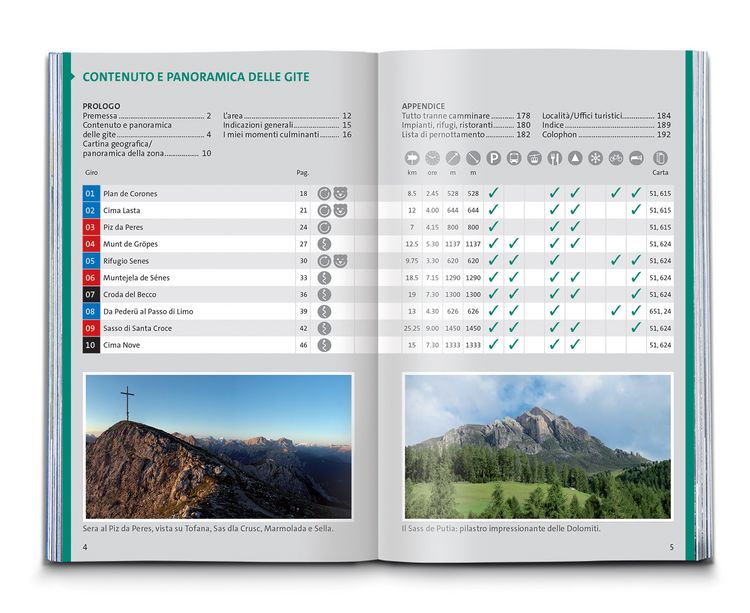Click the summit cross photo at Piz da Peres
This screenshot has height=613, width=750.
tap(218, 447)
